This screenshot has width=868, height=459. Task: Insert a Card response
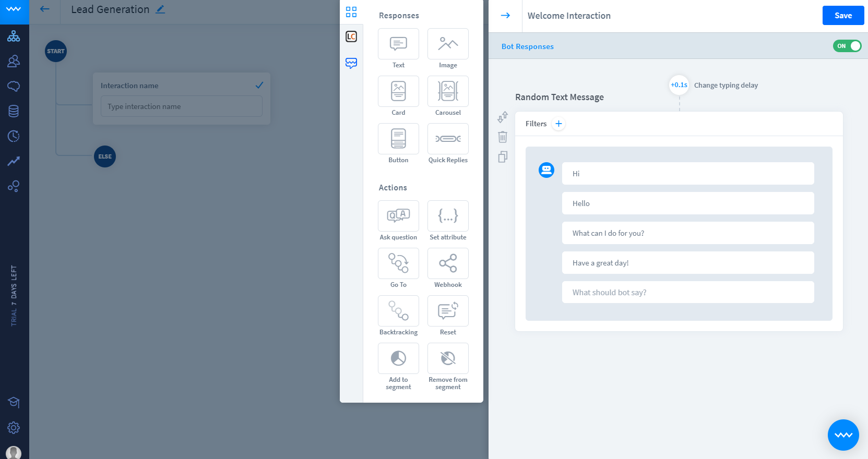398,91
